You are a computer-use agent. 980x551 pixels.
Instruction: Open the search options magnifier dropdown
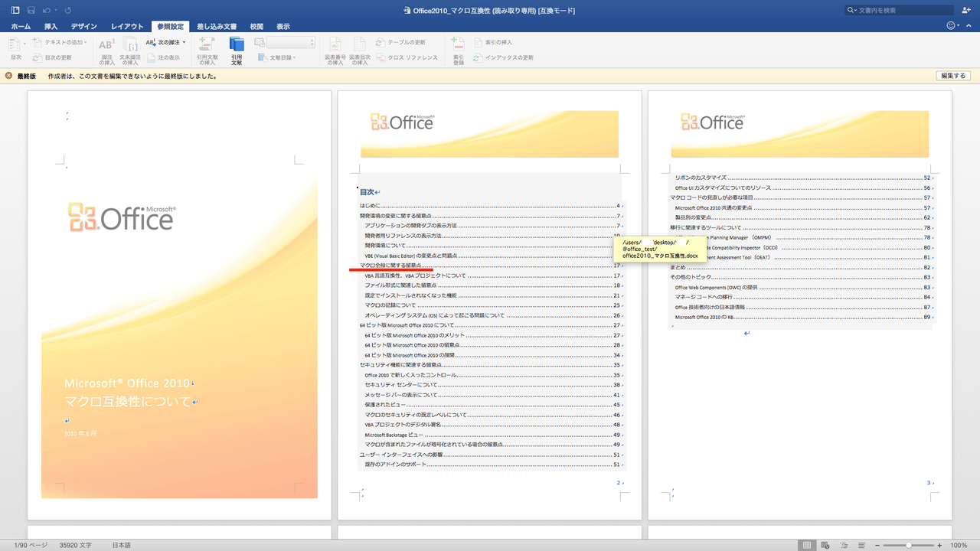[853, 10]
